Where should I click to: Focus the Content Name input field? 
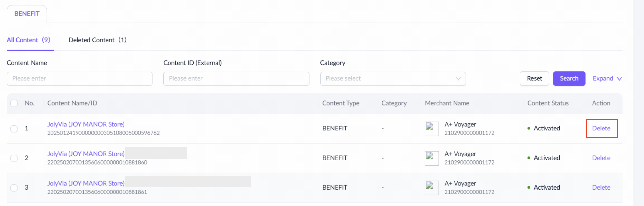tap(79, 79)
